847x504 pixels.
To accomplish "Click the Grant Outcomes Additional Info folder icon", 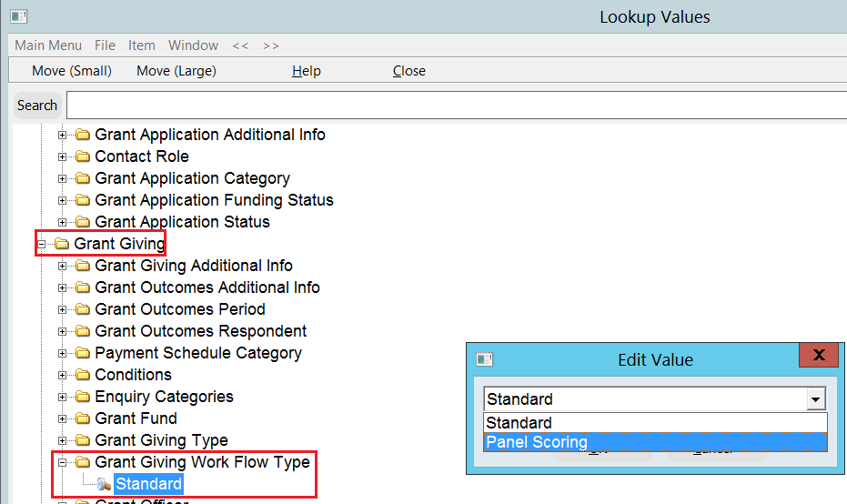I will point(83,287).
